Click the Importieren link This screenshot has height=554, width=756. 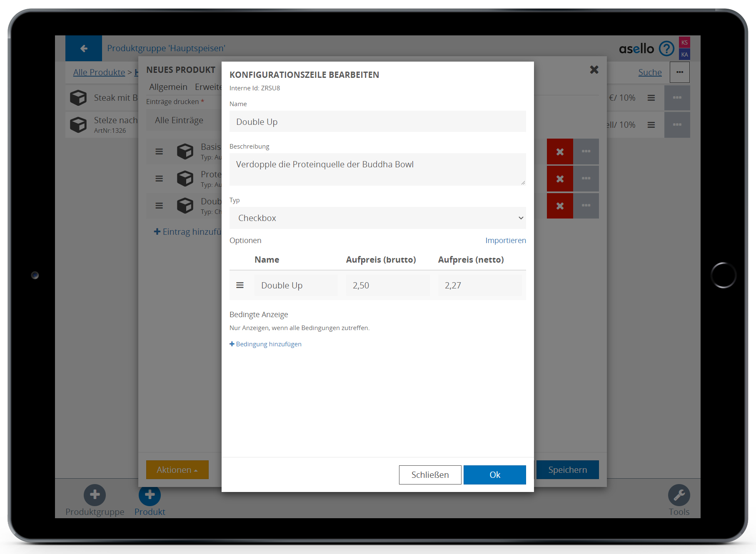coord(505,241)
